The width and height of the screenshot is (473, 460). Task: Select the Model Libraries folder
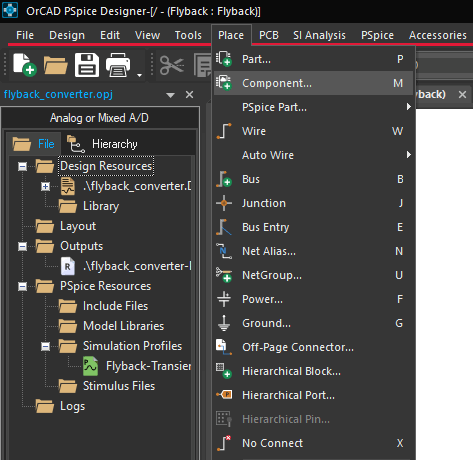(123, 326)
